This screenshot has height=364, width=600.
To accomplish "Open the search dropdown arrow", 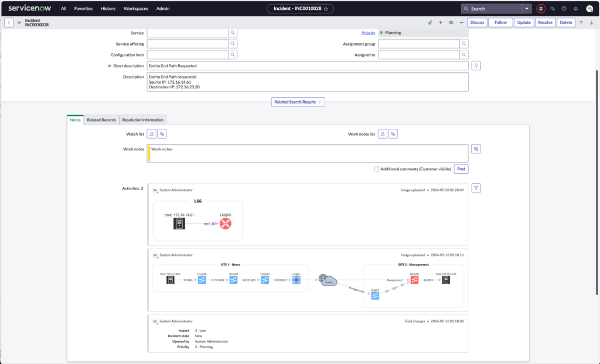I will 526,9.
